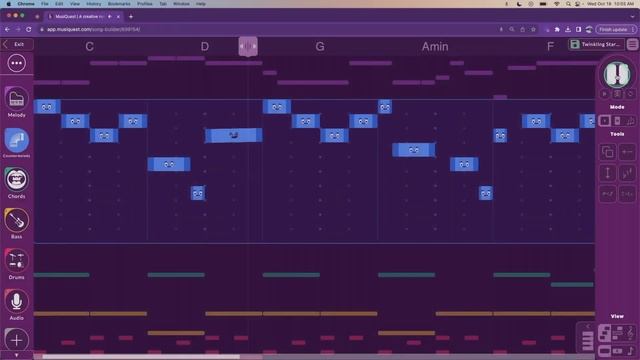640x360 pixels.
Task: Switch to the middle arrangement view
Action: pos(618,333)
